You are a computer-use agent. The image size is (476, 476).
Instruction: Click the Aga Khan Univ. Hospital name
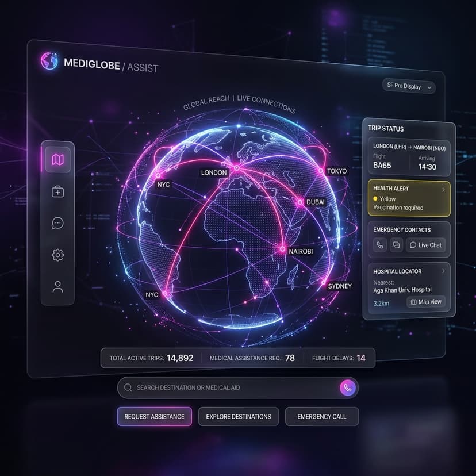(x=402, y=290)
